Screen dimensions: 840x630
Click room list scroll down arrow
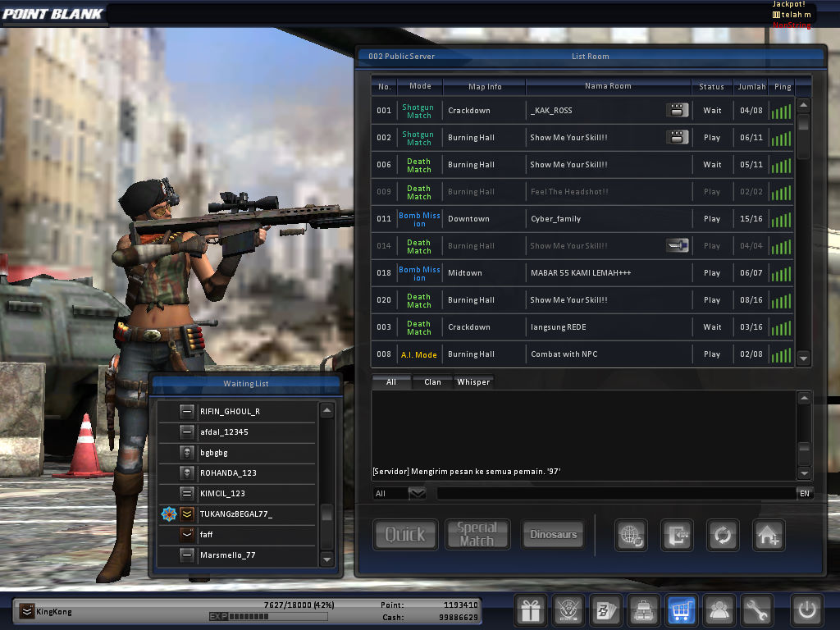803,358
